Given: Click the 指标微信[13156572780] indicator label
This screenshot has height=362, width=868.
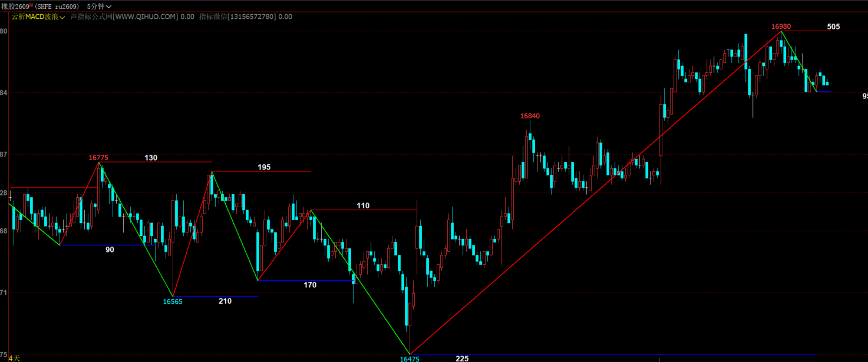Looking at the screenshot, I should (237, 16).
